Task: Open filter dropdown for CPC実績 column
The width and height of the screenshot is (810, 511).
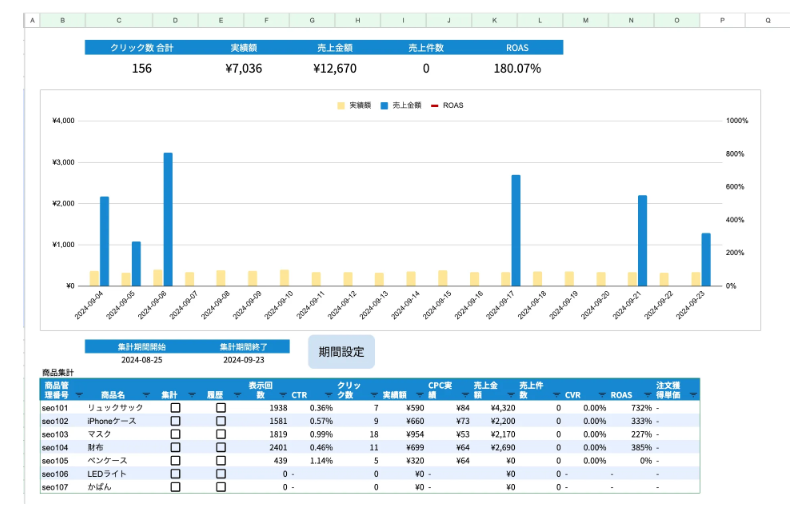Action: [x=465, y=395]
